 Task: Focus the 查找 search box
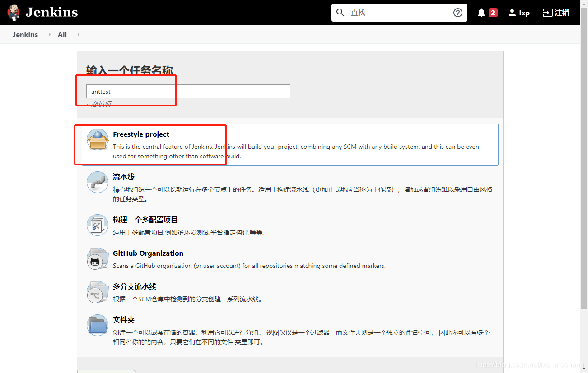click(400, 13)
